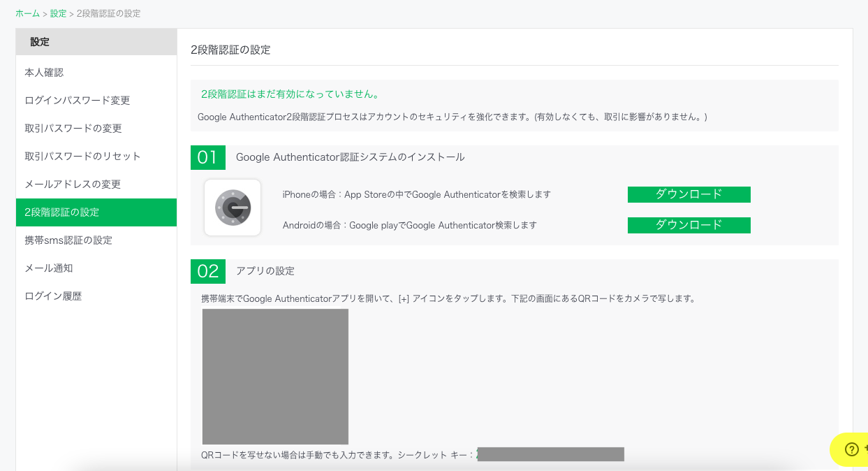
Task: Open ログイン履歴 in sidebar
Action: 96,296
